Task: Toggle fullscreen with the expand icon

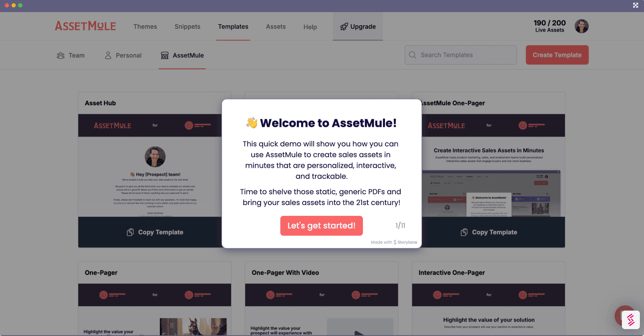Action: pos(636,5)
